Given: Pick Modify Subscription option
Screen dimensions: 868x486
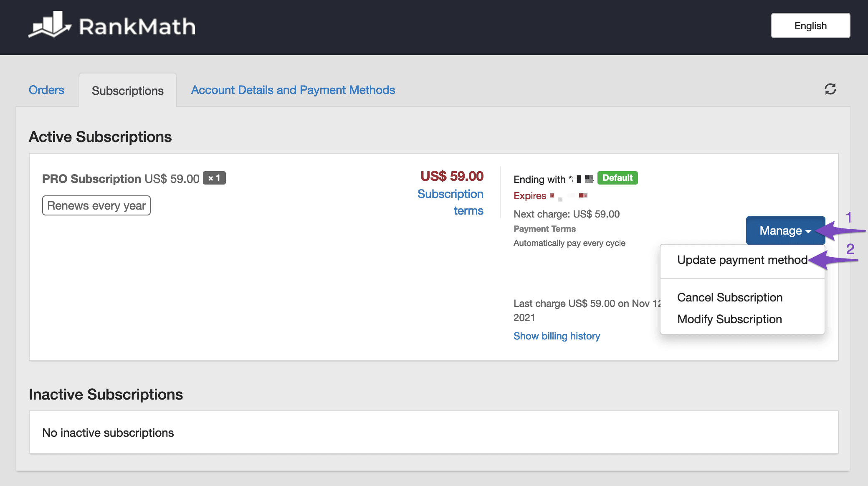Looking at the screenshot, I should pos(729,319).
